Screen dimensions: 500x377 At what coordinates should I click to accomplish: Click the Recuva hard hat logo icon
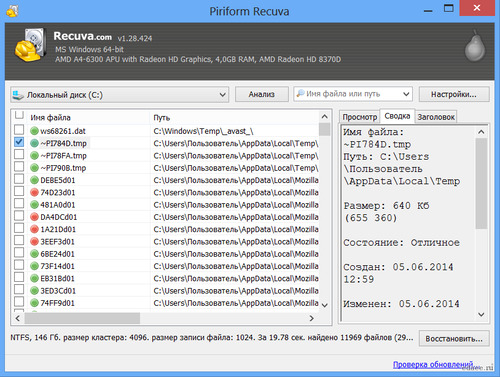click(x=30, y=45)
